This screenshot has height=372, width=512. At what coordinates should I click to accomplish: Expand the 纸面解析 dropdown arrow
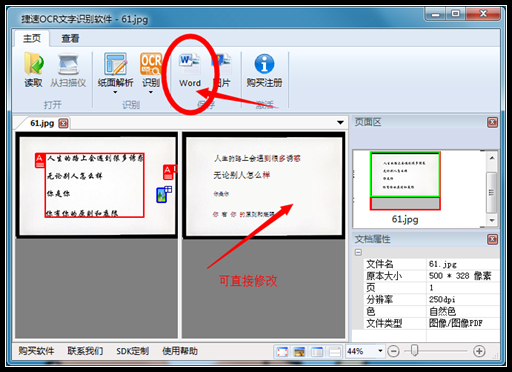(115, 92)
